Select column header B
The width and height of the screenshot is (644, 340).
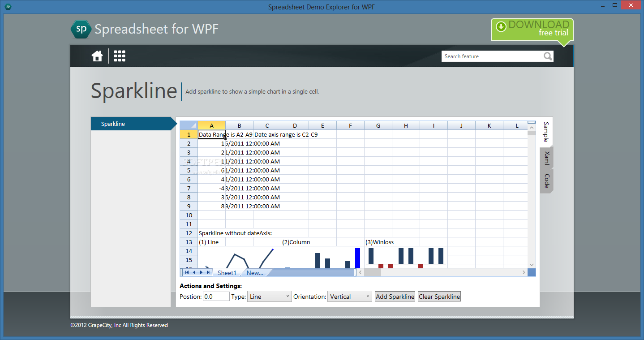click(x=239, y=125)
